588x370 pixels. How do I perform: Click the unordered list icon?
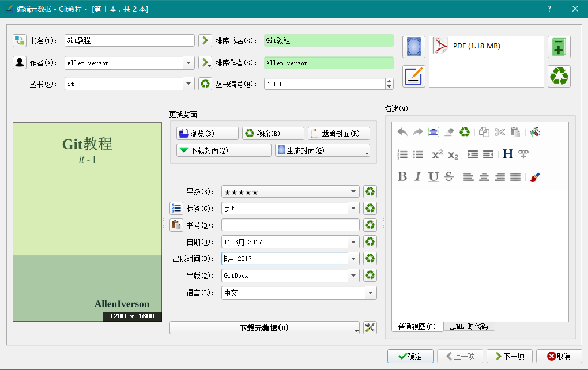418,154
